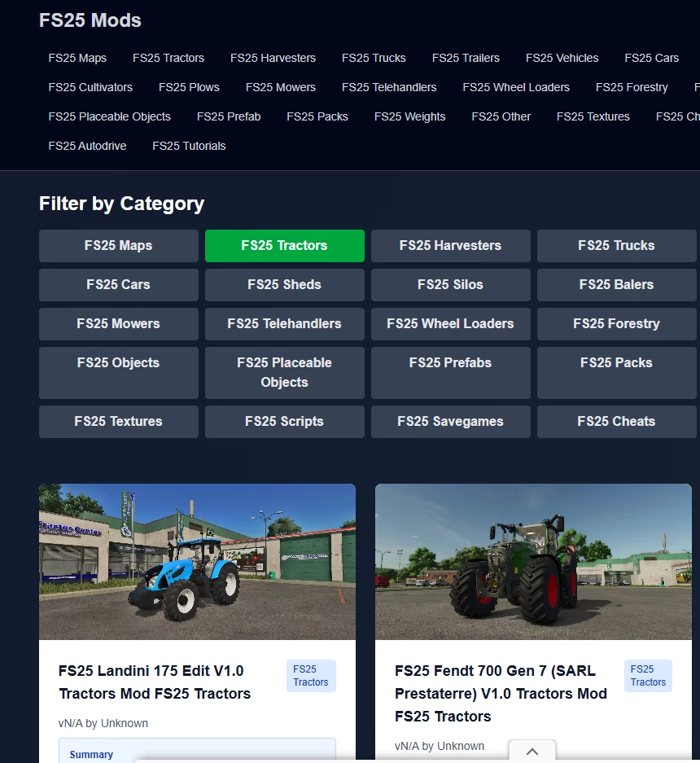Select FS25 Harvesters in top navigation
This screenshot has height=763, width=700.
273,58
